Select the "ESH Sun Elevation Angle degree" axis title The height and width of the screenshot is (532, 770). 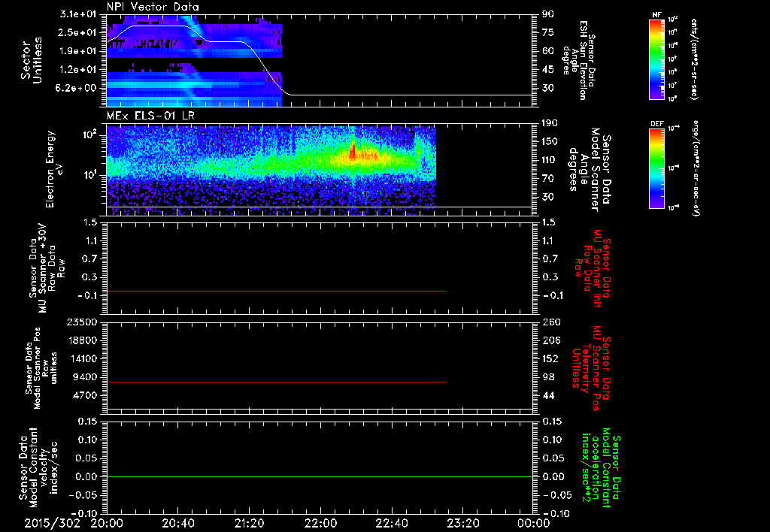578,60
